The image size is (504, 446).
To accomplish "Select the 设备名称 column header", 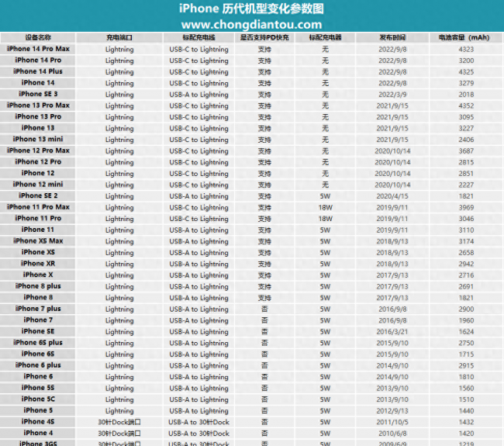I will pos(38,38).
